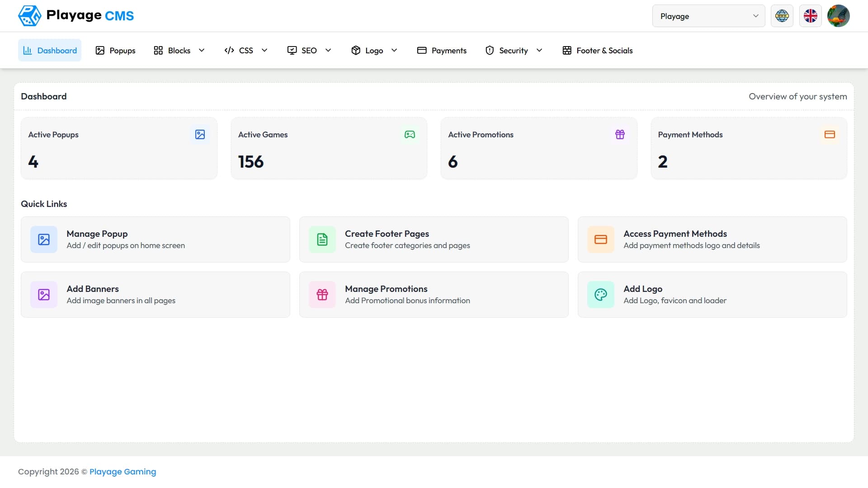Open the Access Payment Methods quick link

pyautogui.click(x=712, y=239)
